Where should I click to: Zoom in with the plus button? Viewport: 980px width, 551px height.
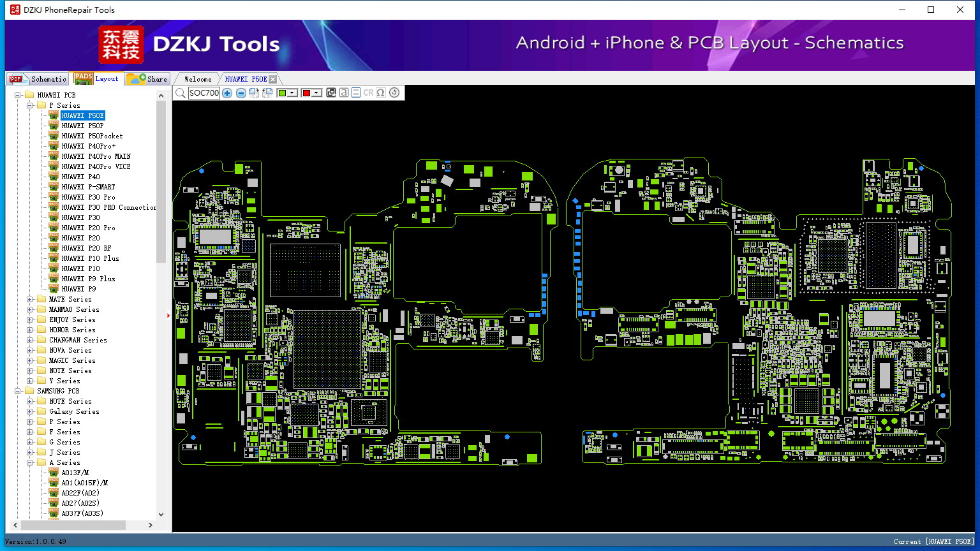pos(227,93)
